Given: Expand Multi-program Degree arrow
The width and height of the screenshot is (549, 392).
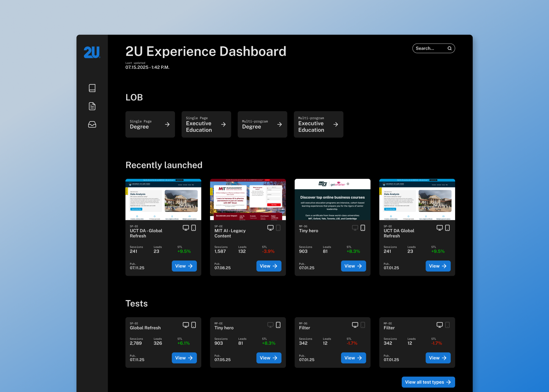Looking at the screenshot, I should [x=280, y=124].
